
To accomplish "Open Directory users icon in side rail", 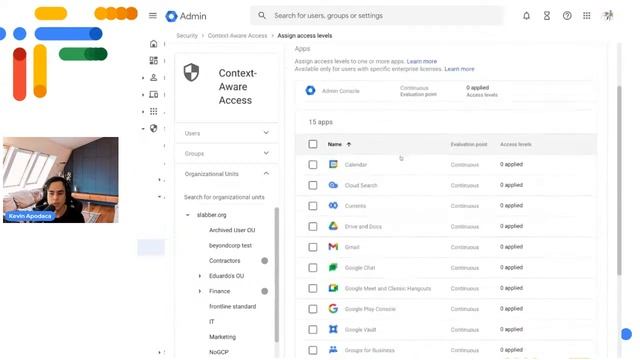I will click(x=153, y=77).
